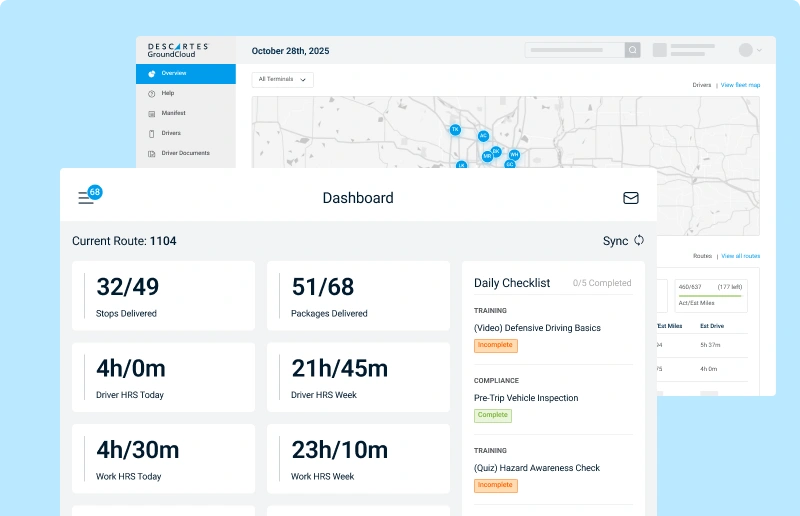Open the hamburger menu with 68 badge
The height and width of the screenshot is (516, 800).
pyautogui.click(x=86, y=198)
